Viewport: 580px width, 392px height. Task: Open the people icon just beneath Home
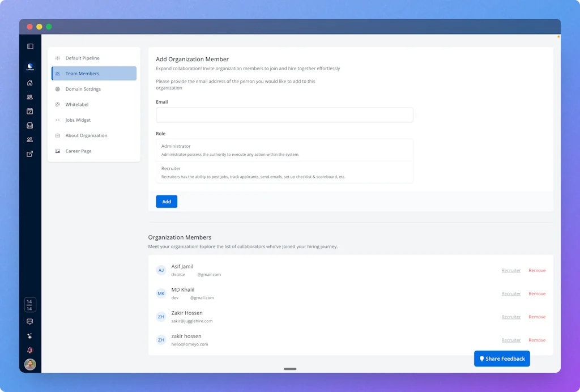coord(30,97)
